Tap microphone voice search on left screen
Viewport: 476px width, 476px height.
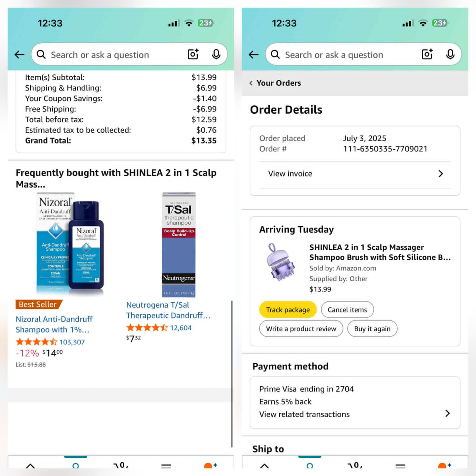pyautogui.click(x=216, y=54)
